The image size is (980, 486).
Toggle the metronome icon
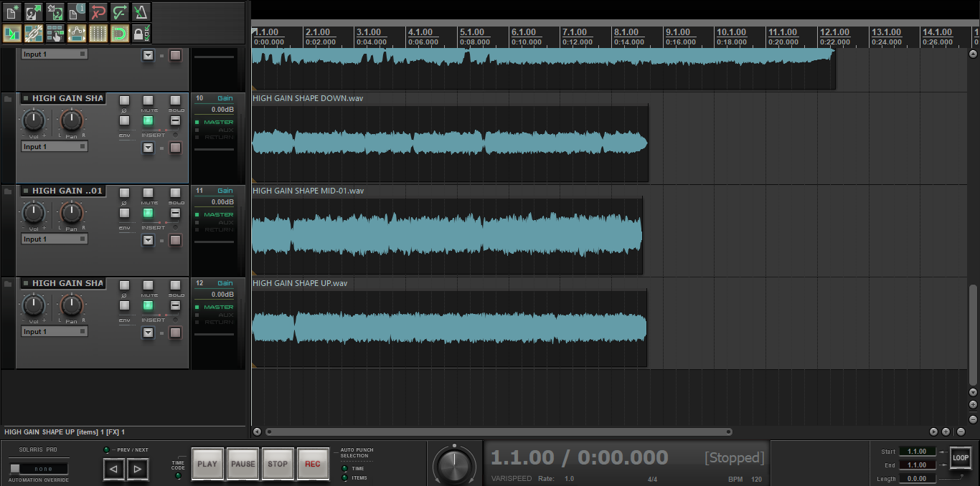141,11
